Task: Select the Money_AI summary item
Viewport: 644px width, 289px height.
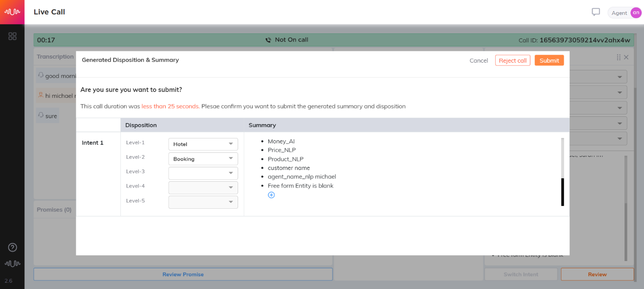Action: click(281, 142)
